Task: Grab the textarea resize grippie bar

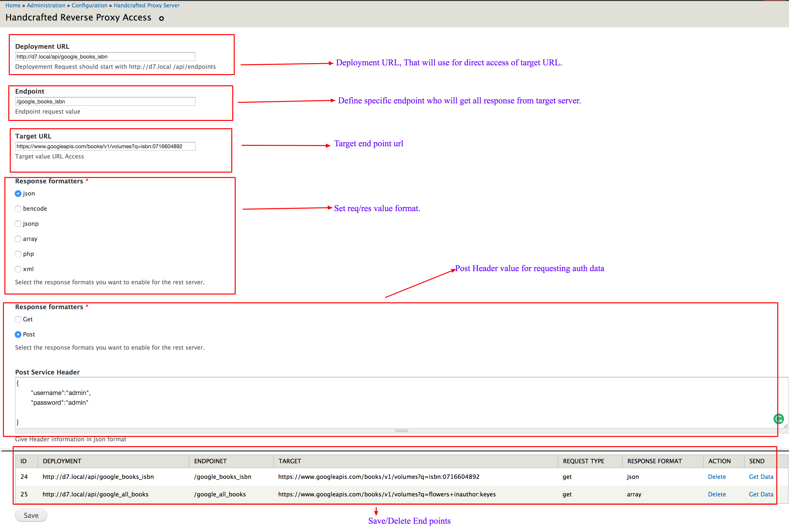Action: (x=402, y=431)
